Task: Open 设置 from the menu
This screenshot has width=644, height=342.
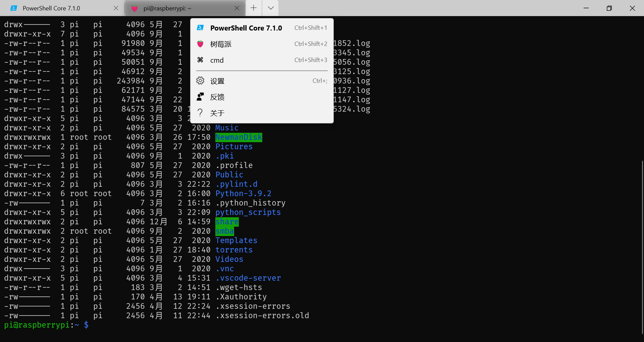Action: [x=217, y=80]
